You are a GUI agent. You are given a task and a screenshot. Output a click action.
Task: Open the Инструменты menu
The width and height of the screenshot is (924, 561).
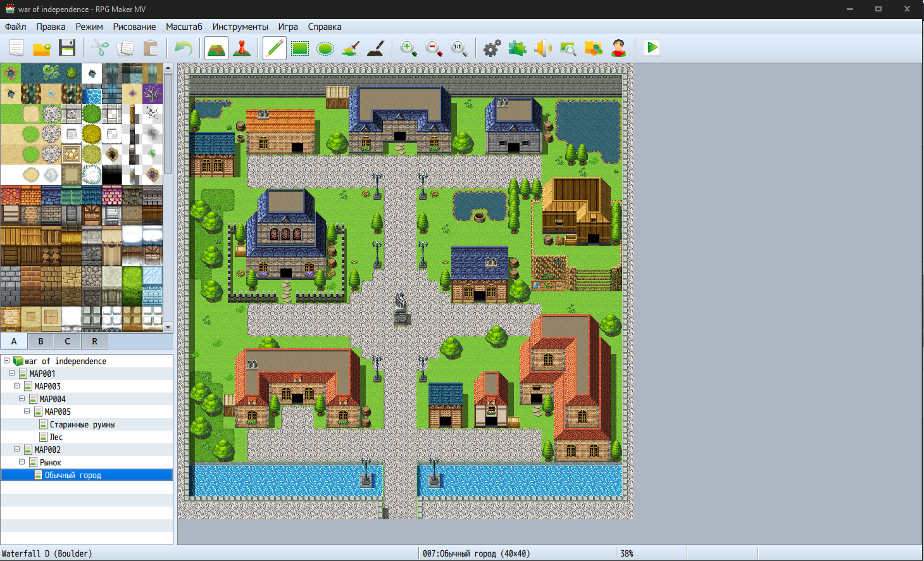240,27
